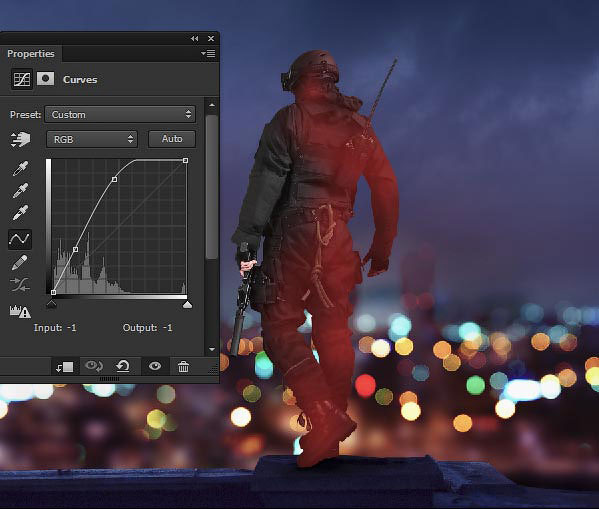Select the pencil draw curve tool
This screenshot has width=599, height=509.
pyautogui.click(x=20, y=262)
